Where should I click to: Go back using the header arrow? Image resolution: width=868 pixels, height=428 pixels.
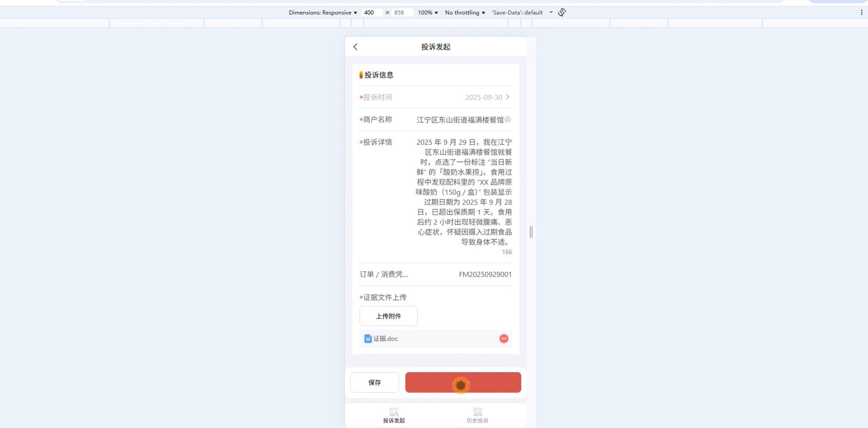click(x=355, y=47)
